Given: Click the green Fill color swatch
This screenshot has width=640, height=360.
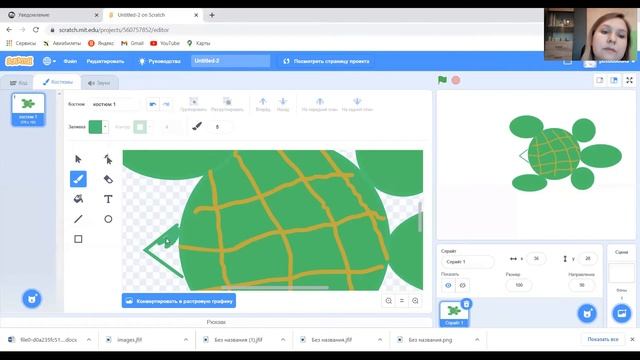Looking at the screenshot, I should point(95,127).
